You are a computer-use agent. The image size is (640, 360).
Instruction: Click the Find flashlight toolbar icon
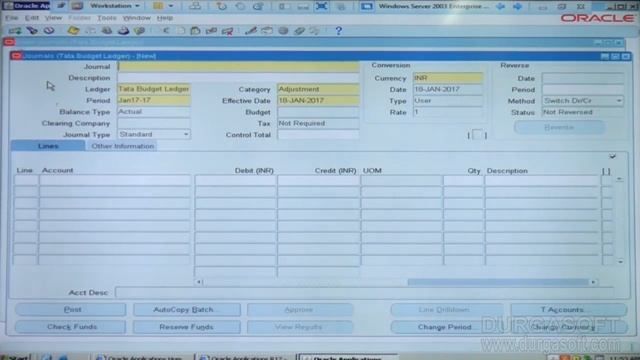32,31
